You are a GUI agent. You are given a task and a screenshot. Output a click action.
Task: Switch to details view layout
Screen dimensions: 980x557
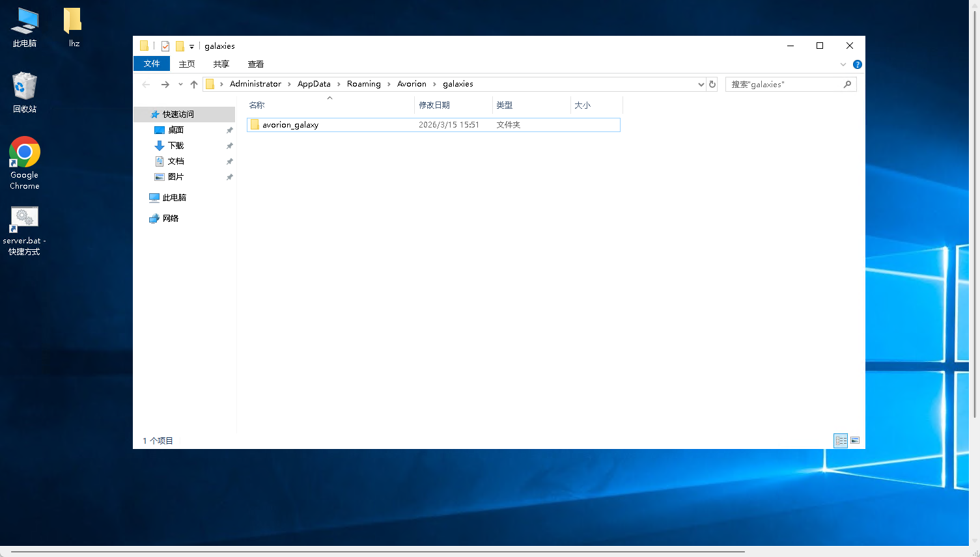[841, 441]
